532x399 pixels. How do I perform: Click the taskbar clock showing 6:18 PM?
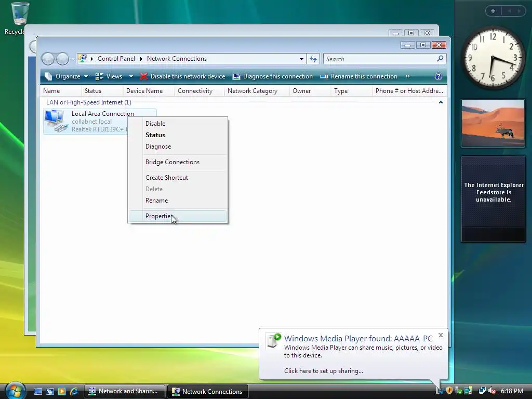click(x=512, y=391)
